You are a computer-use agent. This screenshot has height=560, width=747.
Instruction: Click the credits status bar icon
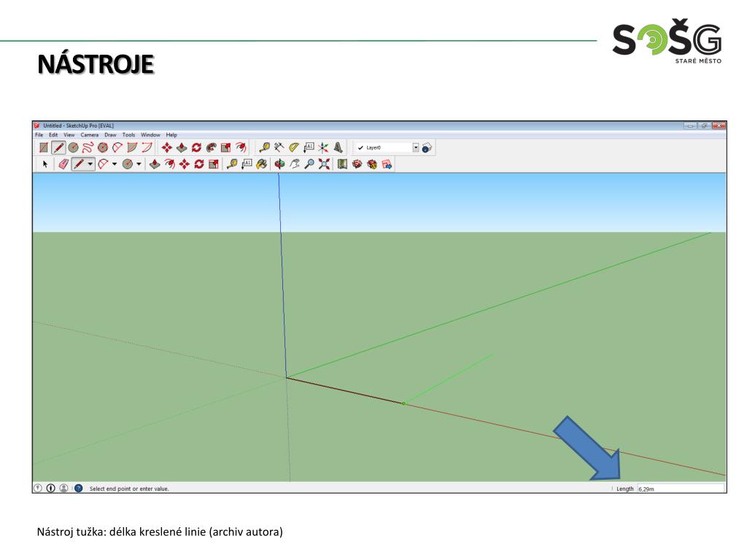(50, 488)
